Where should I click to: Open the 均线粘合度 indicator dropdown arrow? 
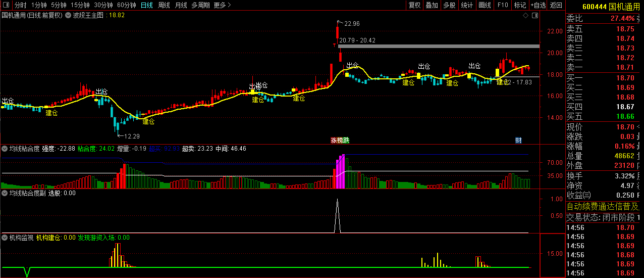click(5, 149)
